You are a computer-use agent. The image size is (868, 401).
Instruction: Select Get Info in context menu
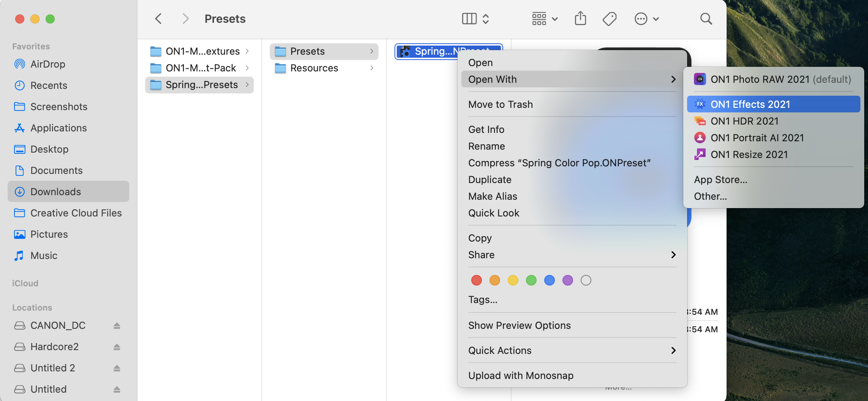(x=486, y=129)
